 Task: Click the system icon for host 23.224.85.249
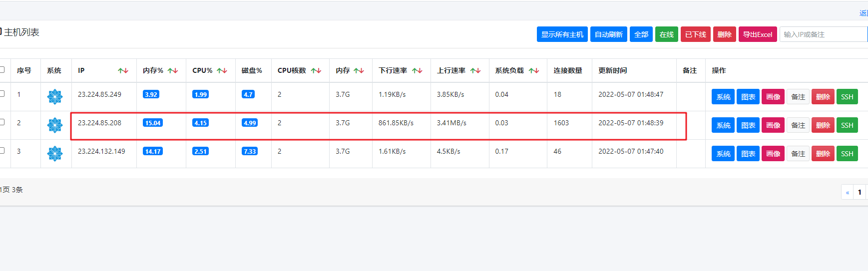[x=55, y=97]
